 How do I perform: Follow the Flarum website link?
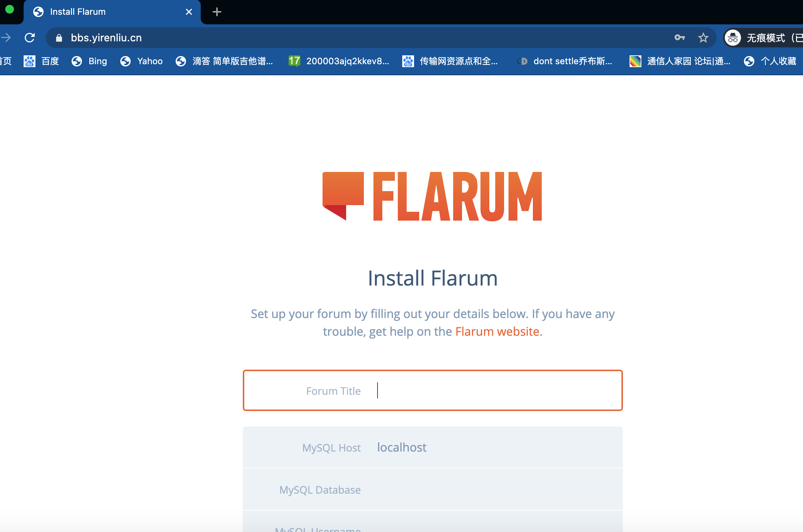(497, 331)
